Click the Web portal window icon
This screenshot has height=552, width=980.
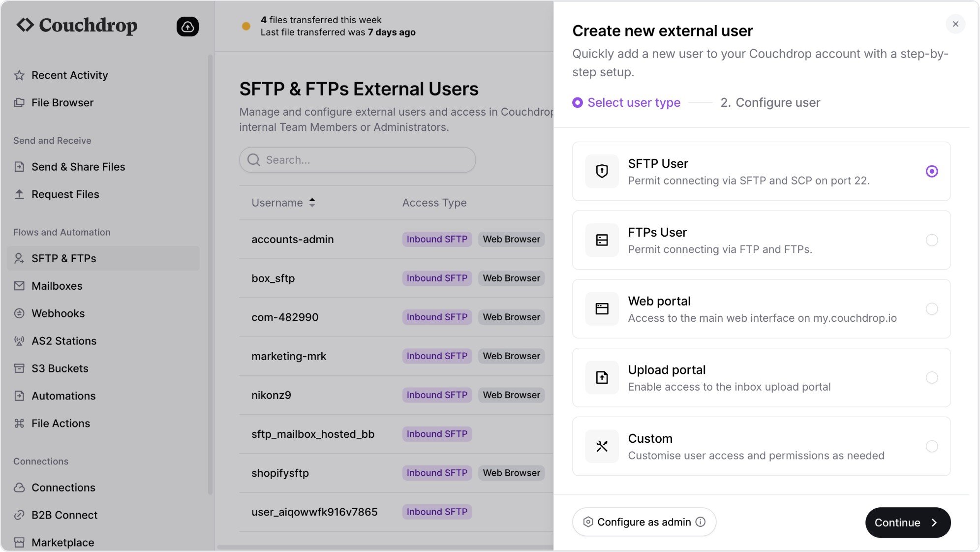602,309
